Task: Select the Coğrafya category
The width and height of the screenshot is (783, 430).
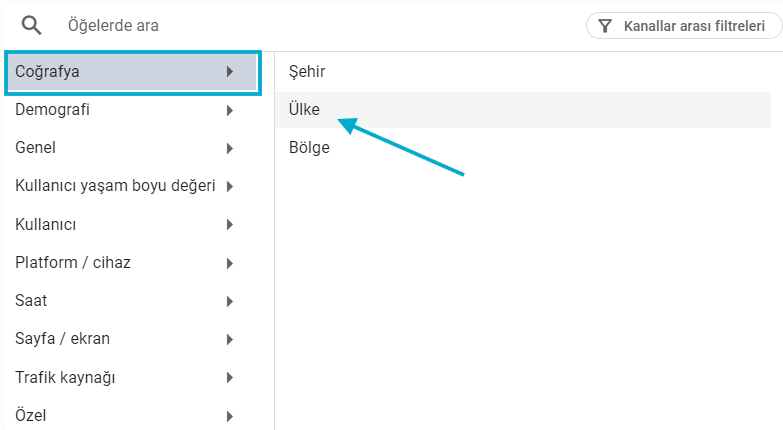Action: (48, 72)
